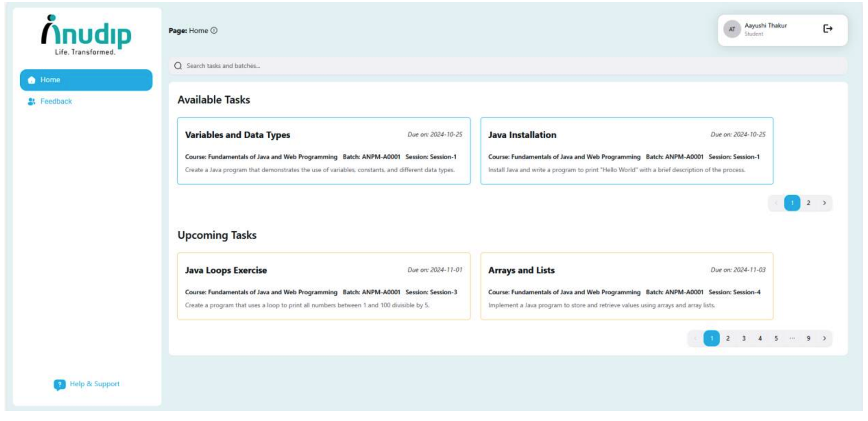Select page 2 of Available Tasks
Image resolution: width=868 pixels, height=421 pixels.
[x=809, y=203]
